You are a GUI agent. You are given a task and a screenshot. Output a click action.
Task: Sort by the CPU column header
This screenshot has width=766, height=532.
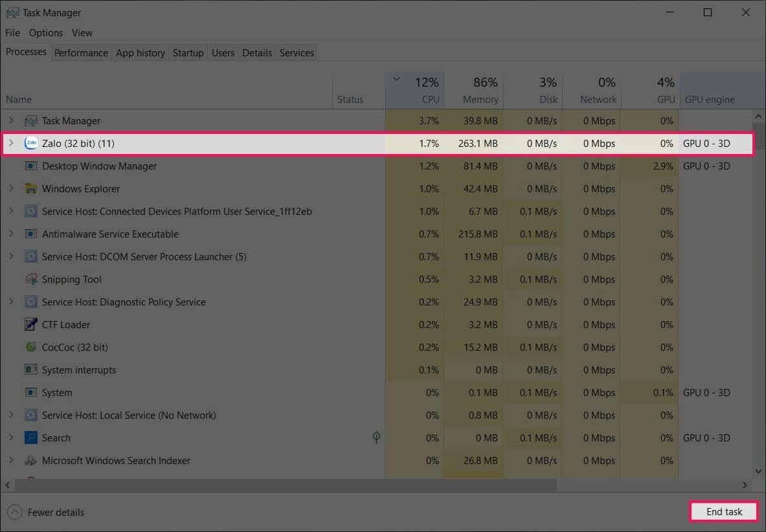[x=415, y=91]
